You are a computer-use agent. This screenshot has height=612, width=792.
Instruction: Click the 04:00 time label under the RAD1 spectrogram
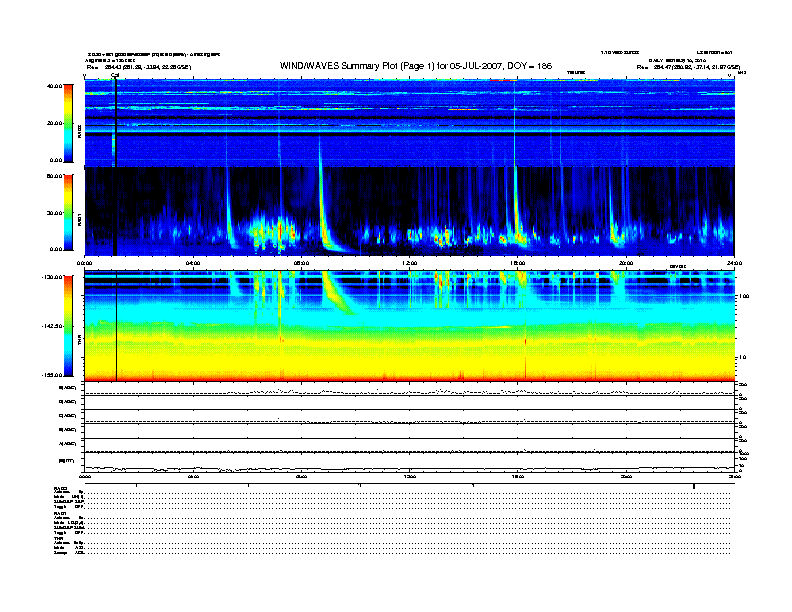tap(193, 263)
